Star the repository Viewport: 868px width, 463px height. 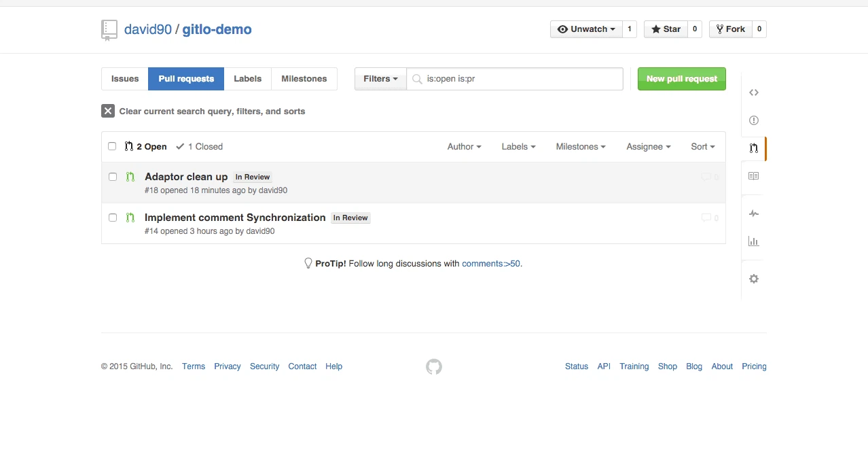tap(666, 29)
